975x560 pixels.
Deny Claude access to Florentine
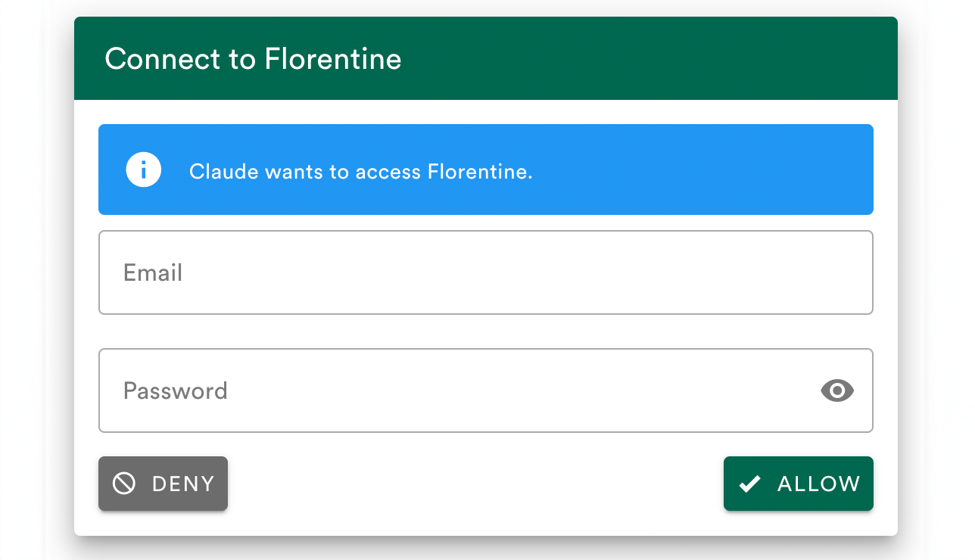(x=163, y=484)
